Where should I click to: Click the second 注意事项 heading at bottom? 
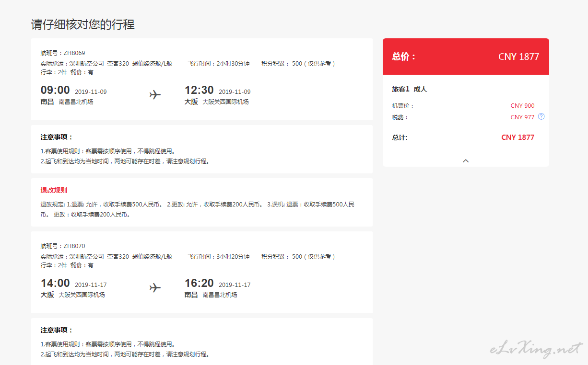tap(57, 330)
